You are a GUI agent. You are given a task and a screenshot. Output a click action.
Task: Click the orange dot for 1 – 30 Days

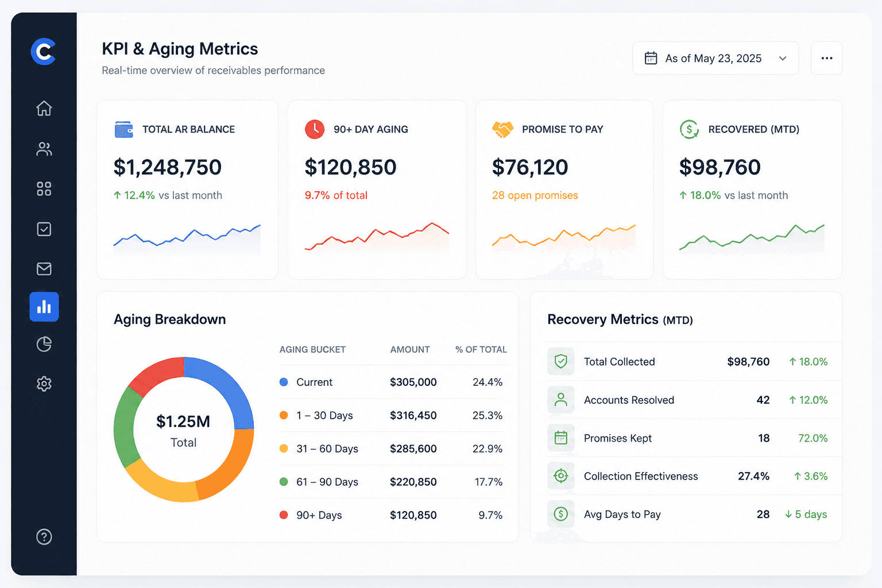(x=284, y=415)
